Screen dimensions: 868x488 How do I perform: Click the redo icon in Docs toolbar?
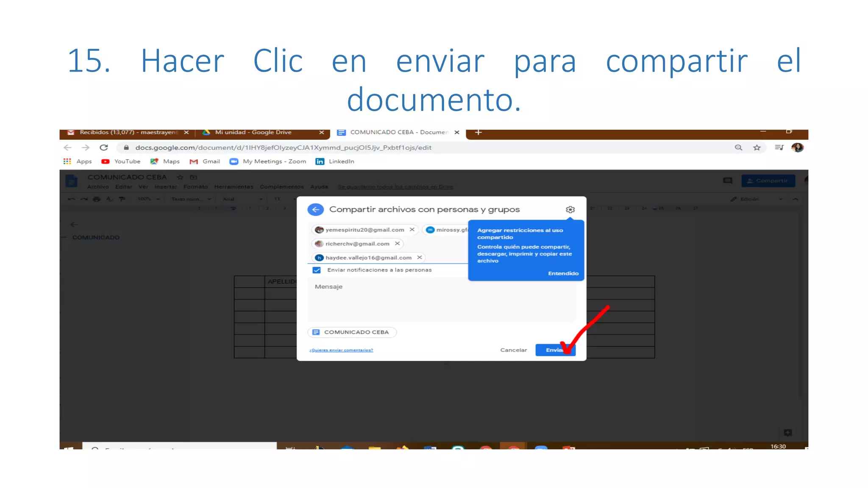(x=84, y=199)
